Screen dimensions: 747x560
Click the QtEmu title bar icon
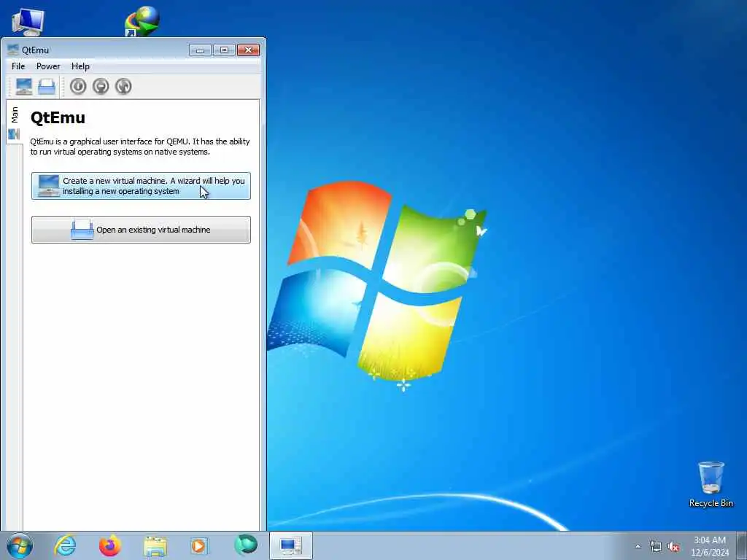tap(13, 50)
